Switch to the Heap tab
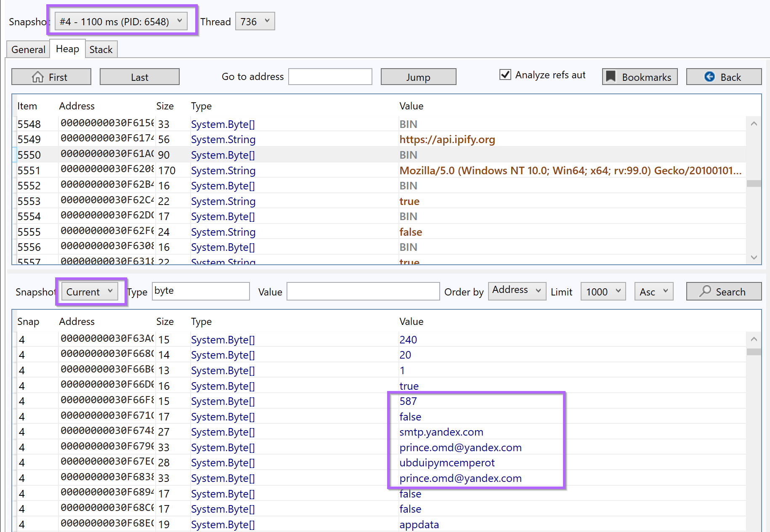Image resolution: width=770 pixels, height=532 pixels. (67, 49)
